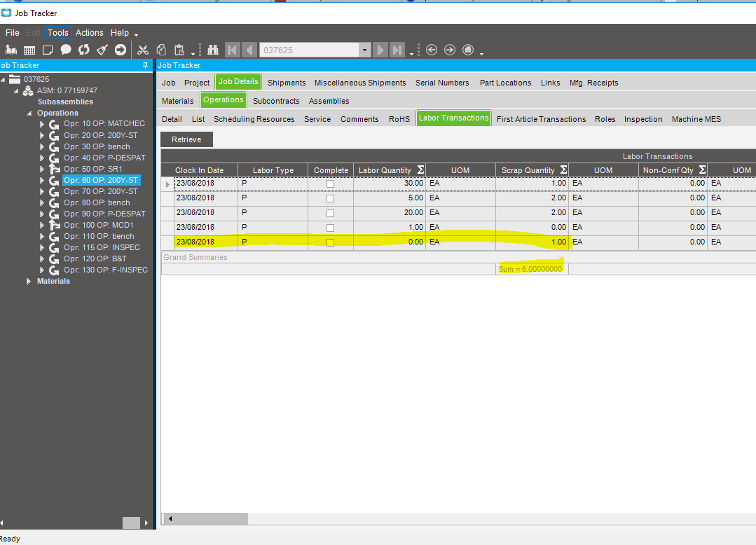Click the scissors cut icon

pyautogui.click(x=143, y=50)
